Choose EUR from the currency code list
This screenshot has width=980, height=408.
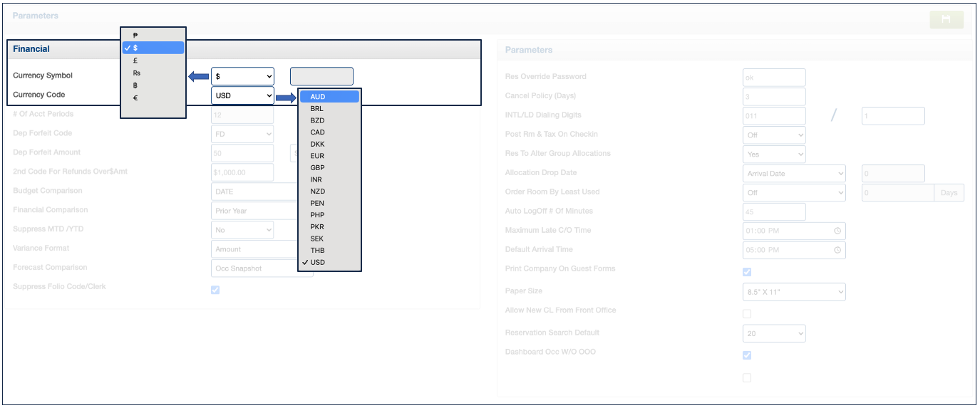[x=318, y=156]
